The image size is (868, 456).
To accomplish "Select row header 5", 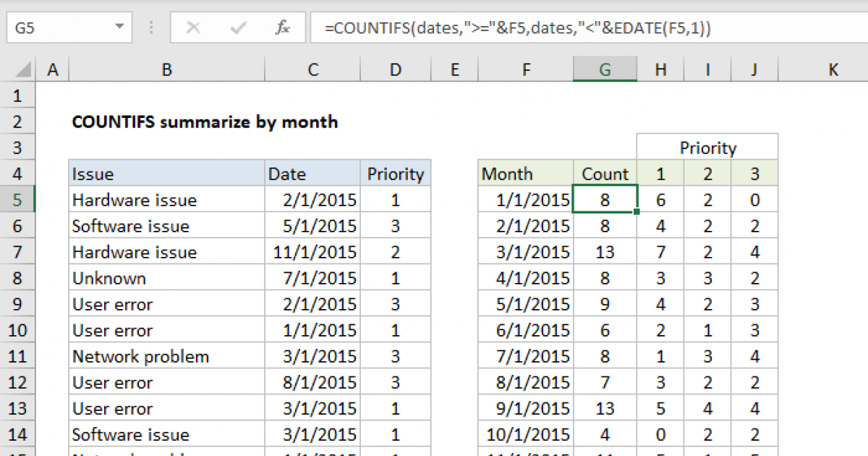I will pos(18,199).
